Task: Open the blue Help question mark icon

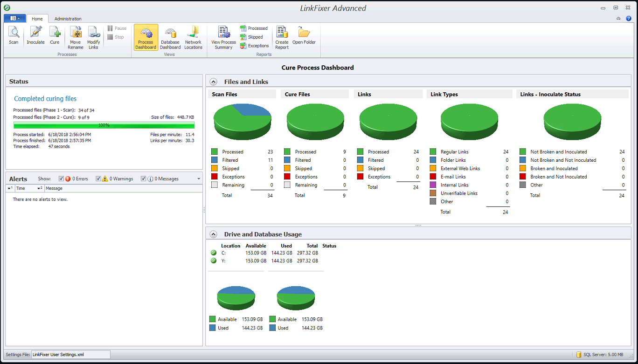Action: [x=628, y=19]
